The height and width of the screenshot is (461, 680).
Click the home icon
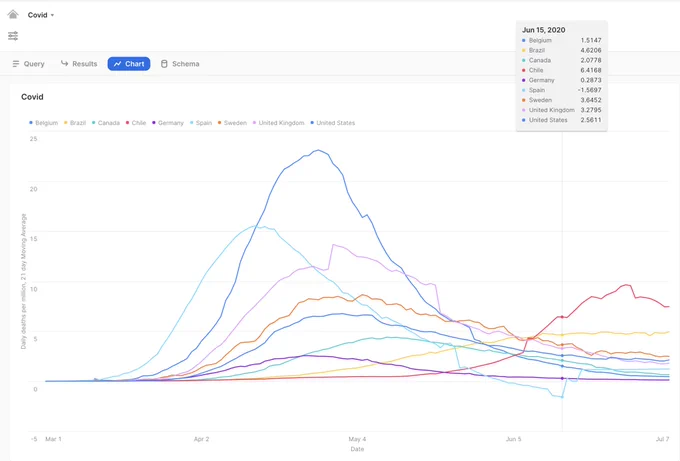click(x=13, y=15)
